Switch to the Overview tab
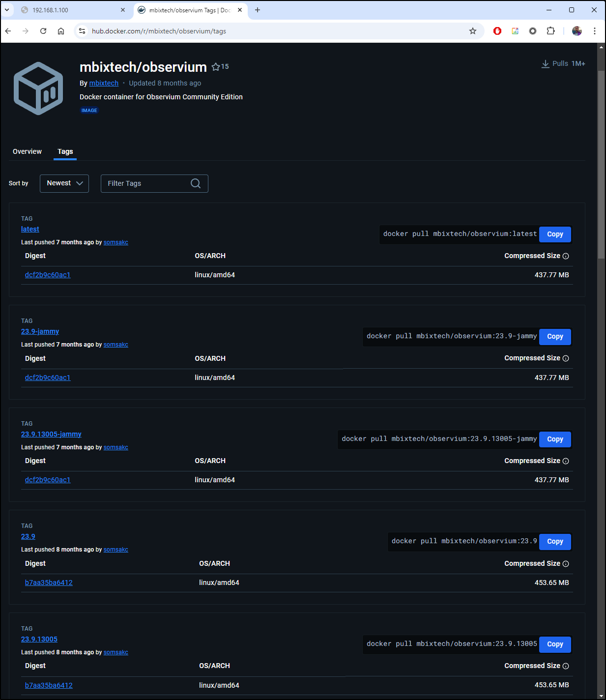The width and height of the screenshot is (606, 700). 27,151
